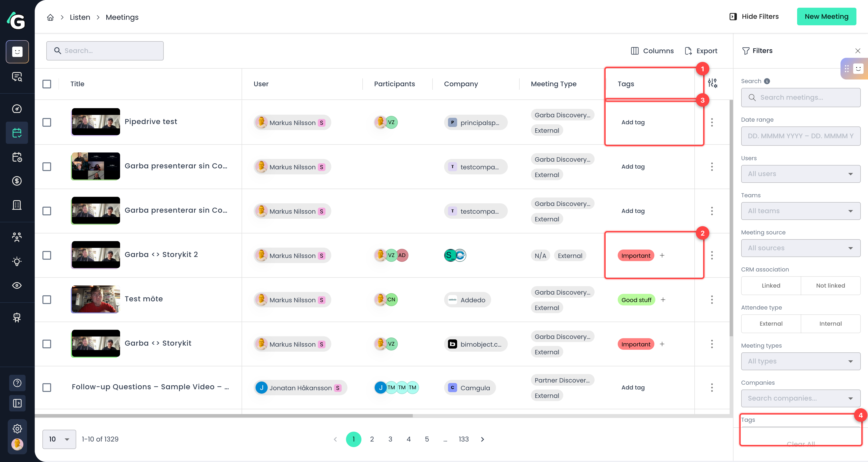Select the red Important tag chip

636,255
